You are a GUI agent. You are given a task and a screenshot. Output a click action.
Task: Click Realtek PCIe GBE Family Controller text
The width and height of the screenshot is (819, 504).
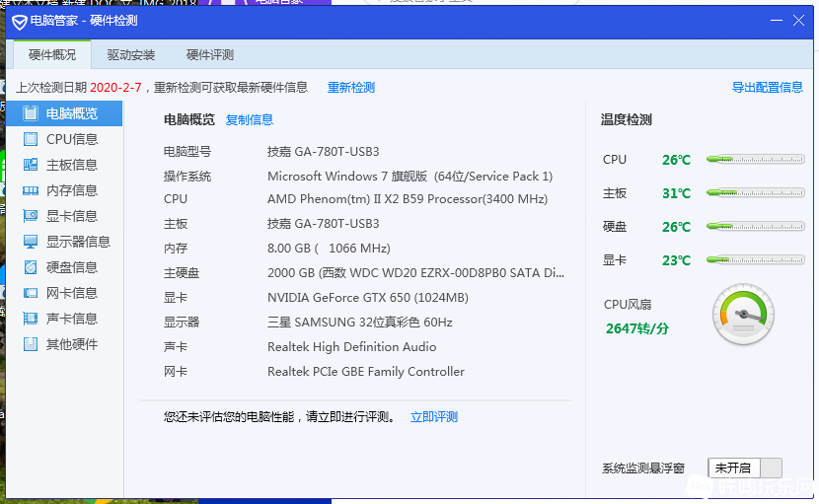[366, 371]
